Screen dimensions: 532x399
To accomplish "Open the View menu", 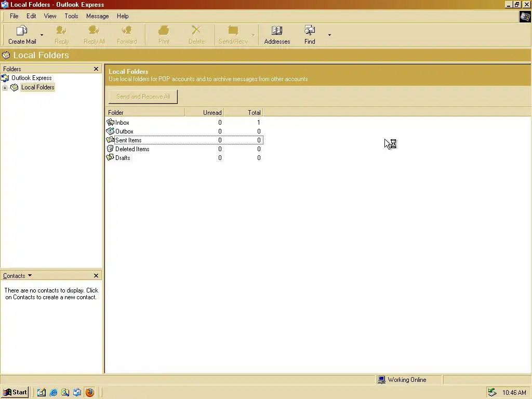I will point(50,16).
